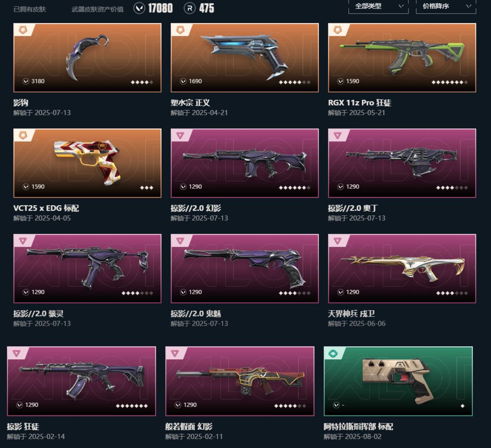
Task: Select the 已拥有皮肤 tab
Action: pyautogui.click(x=30, y=10)
